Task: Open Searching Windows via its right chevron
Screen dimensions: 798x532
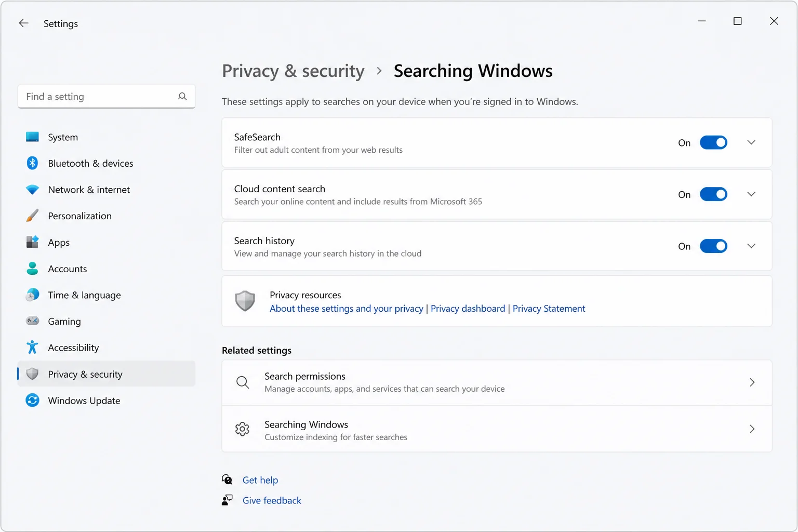Action: tap(752, 429)
